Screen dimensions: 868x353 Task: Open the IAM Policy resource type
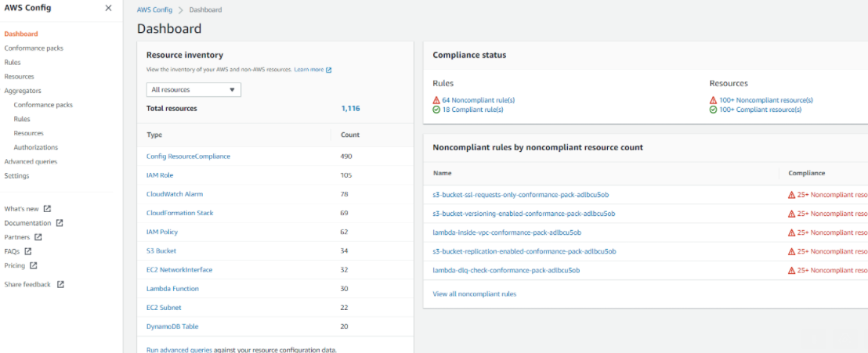[x=162, y=232]
